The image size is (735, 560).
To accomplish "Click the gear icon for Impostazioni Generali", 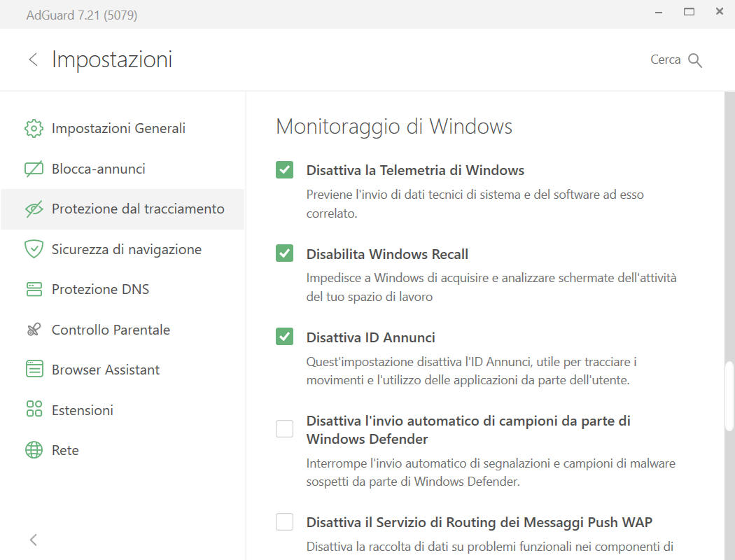I will [x=34, y=128].
